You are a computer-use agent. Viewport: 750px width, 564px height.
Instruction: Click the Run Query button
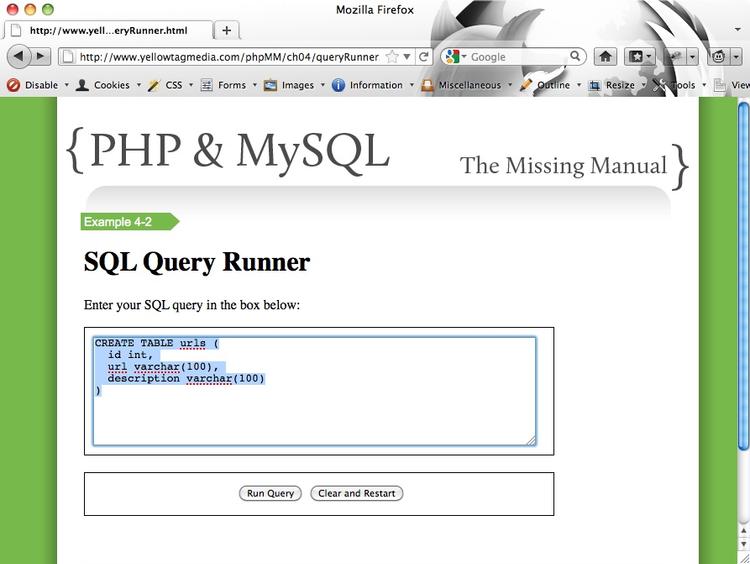[x=270, y=493]
